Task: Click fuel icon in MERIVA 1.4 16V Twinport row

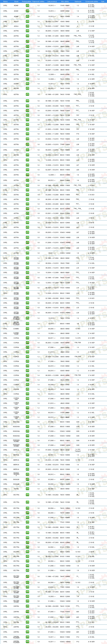Action: click(28, 450)
